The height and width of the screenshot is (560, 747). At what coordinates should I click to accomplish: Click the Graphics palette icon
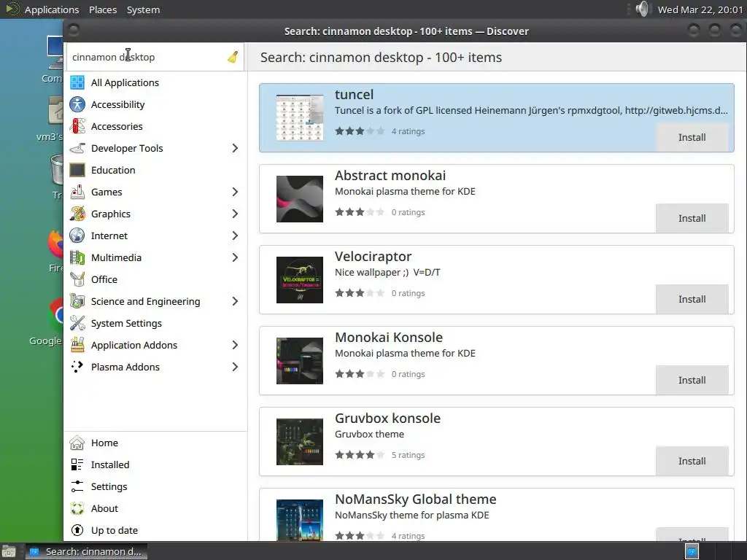pyautogui.click(x=77, y=214)
